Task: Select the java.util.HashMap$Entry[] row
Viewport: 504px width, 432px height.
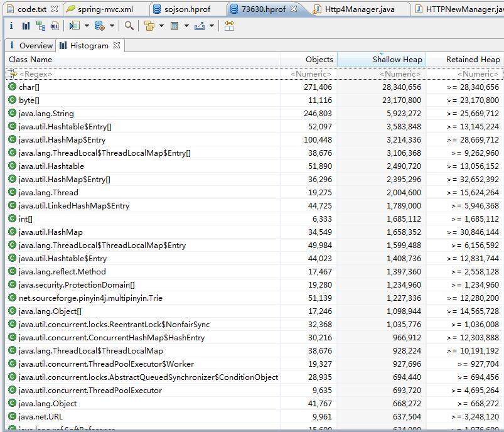Action: [254, 179]
